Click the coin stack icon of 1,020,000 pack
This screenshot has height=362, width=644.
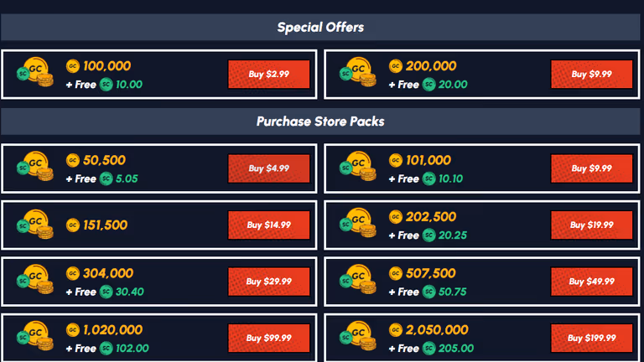click(x=35, y=336)
